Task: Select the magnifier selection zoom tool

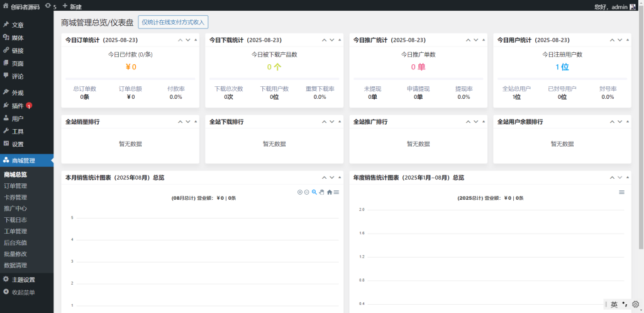Action: 314,192
